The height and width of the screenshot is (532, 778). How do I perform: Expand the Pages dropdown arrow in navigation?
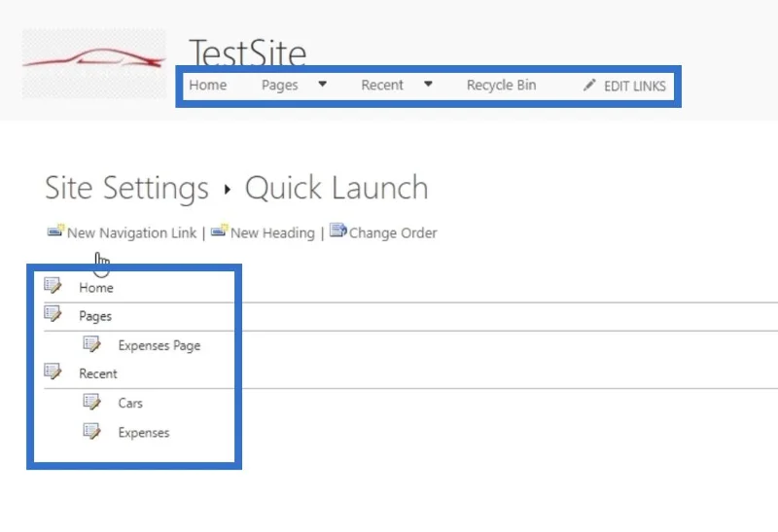(323, 84)
